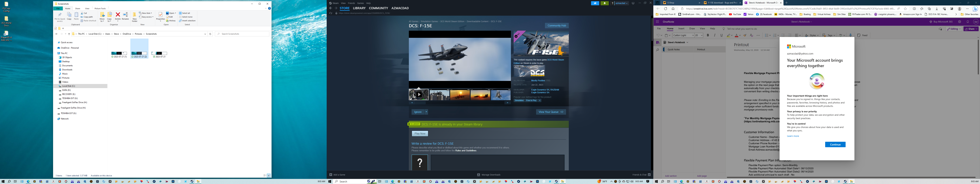This screenshot has height=184, width=980.
Task: Select Downloads in File Explorer navigation pane
Action: 67,70
